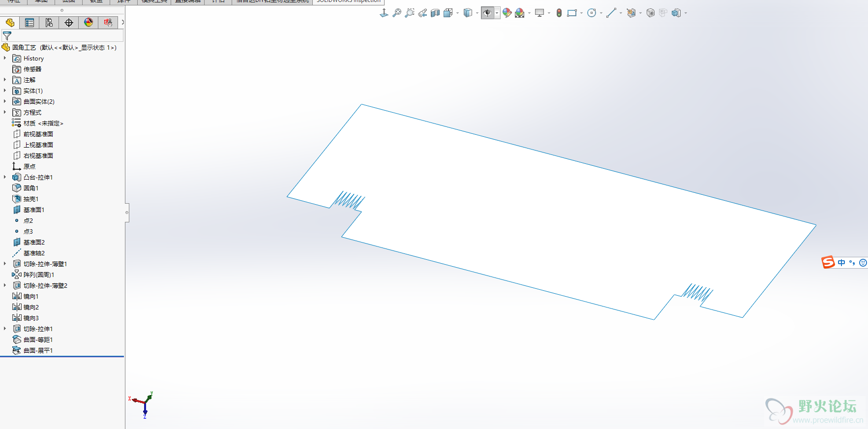Toggle Sogou IME punctuation mode button
868x429 pixels.
tap(852, 263)
